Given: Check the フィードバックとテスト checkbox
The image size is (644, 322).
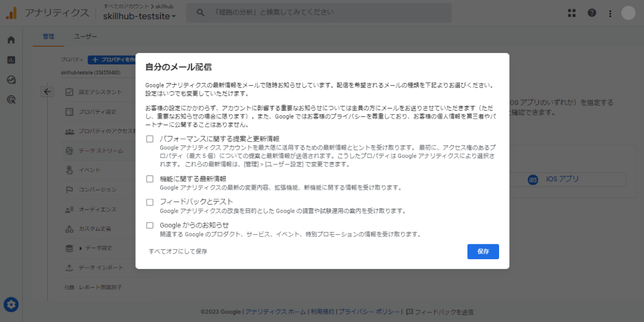Looking at the screenshot, I should pyautogui.click(x=150, y=202).
